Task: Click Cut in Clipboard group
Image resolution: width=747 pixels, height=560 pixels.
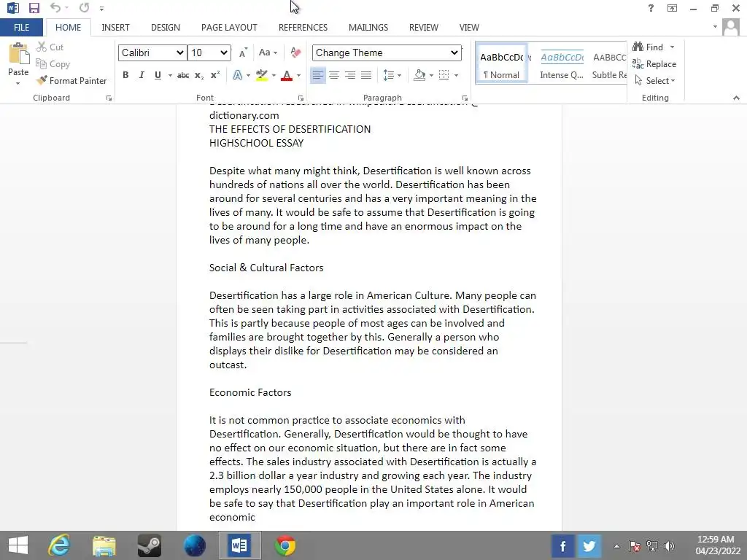Action: (x=50, y=47)
